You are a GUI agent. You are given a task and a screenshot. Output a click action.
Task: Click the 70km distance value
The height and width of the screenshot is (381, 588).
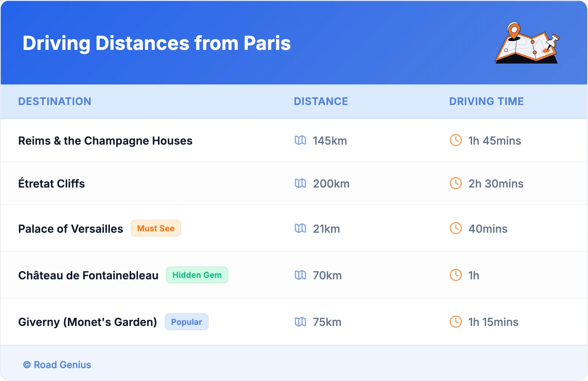tap(327, 275)
